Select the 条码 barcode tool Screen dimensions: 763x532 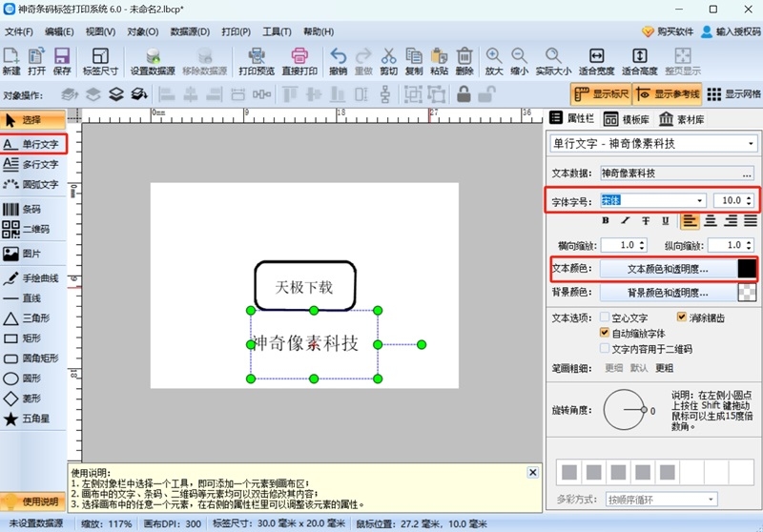[x=31, y=209]
